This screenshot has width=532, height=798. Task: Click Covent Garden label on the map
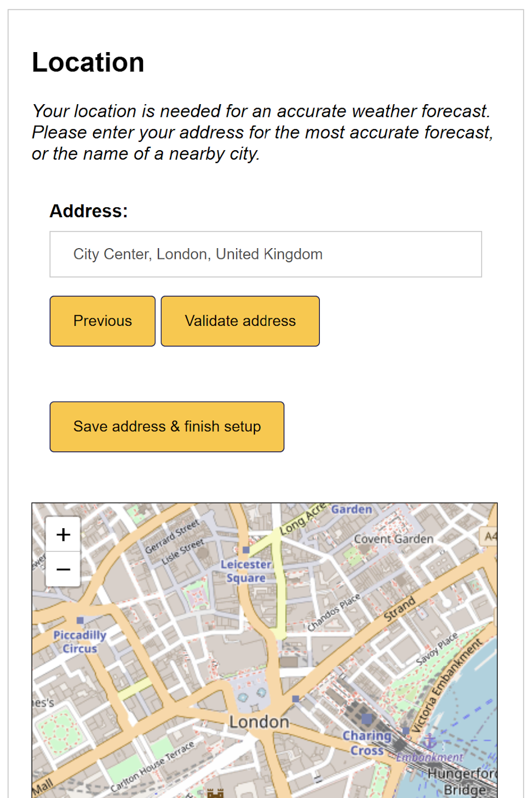click(393, 539)
